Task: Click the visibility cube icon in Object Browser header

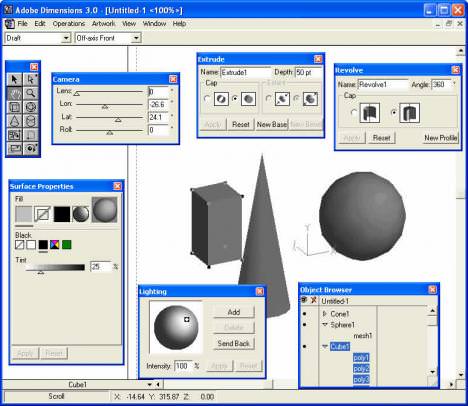Action: pos(304,300)
